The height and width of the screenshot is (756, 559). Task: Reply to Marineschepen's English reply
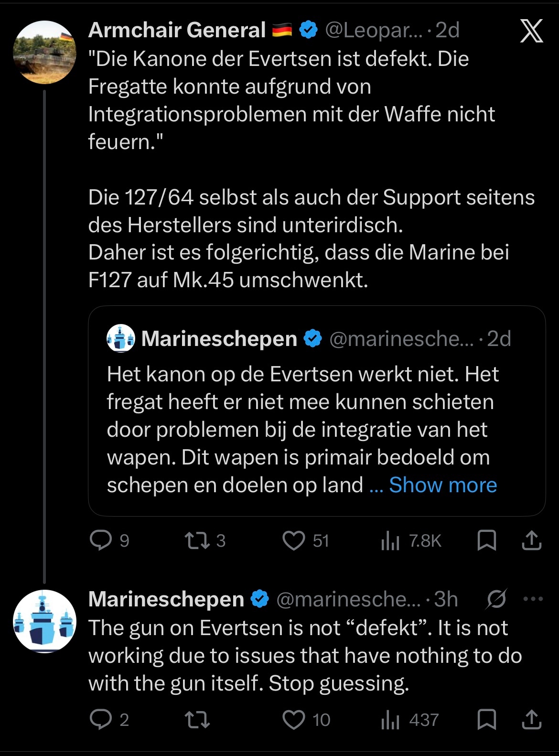(x=100, y=720)
